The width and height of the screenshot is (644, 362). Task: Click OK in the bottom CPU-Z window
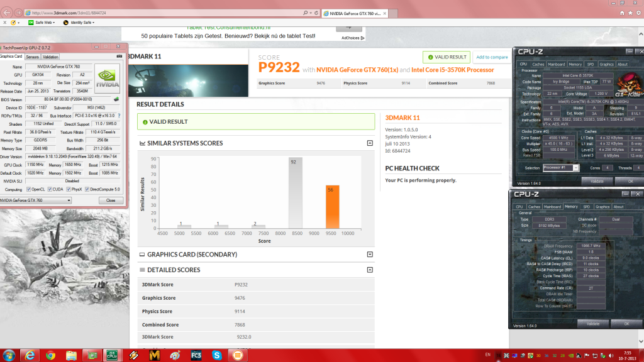coord(626,324)
